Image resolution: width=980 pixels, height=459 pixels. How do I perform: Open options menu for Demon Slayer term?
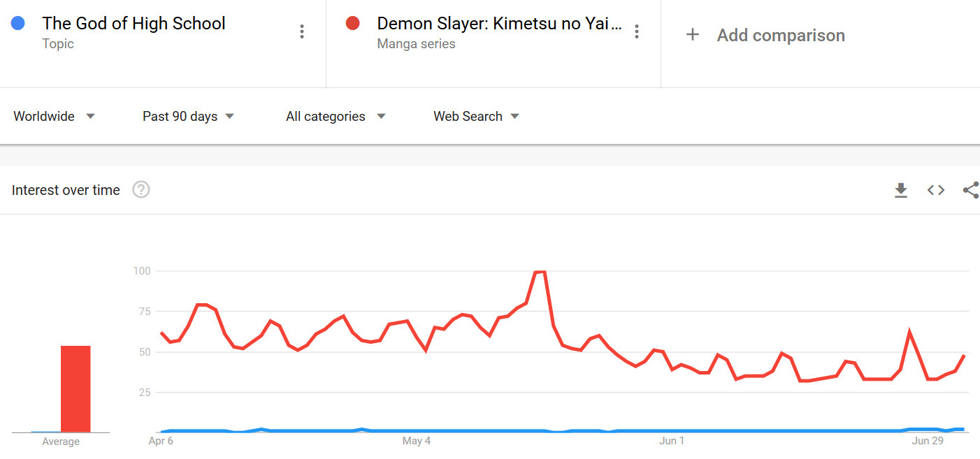coord(636,31)
